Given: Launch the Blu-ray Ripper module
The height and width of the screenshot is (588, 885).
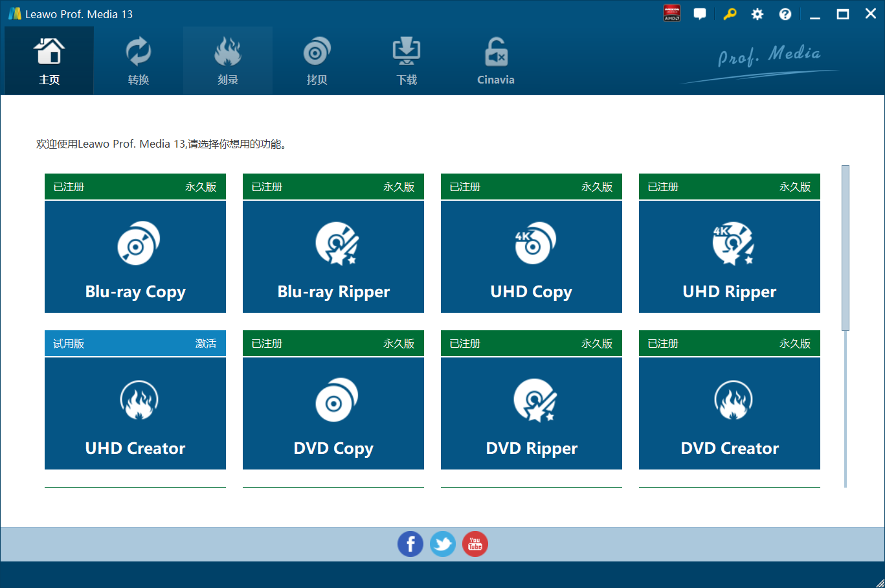Looking at the screenshot, I should click(x=333, y=257).
